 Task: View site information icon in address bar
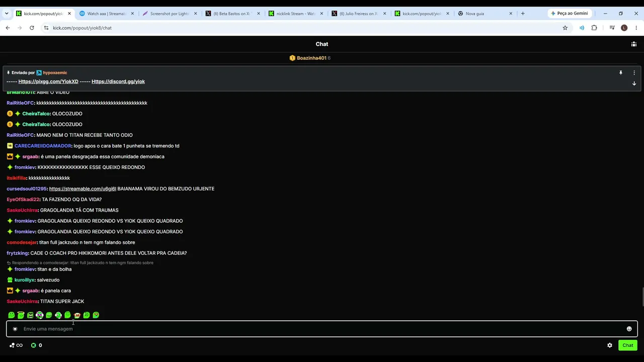coord(46,28)
